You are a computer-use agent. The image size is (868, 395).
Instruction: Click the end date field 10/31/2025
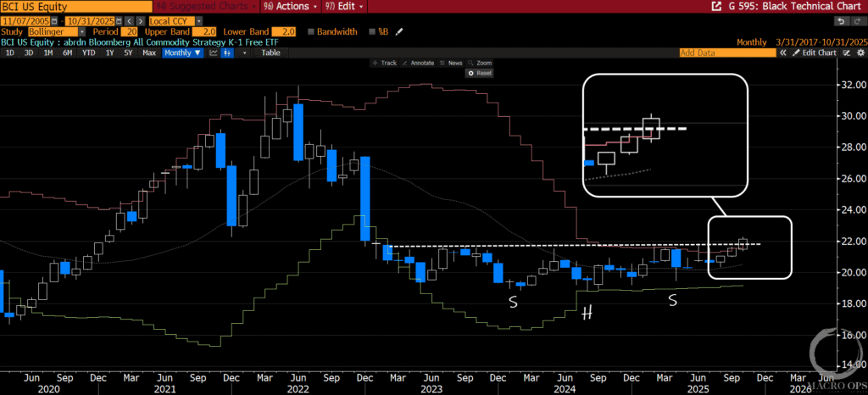(91, 21)
